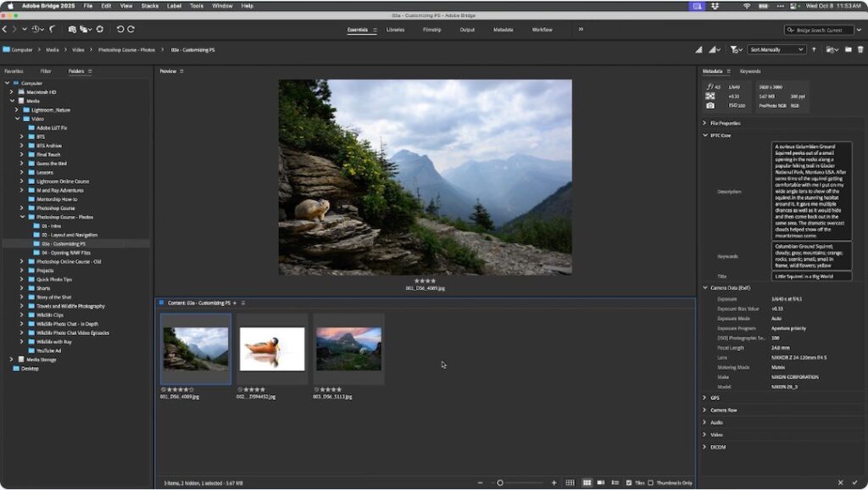Toggle the ascending sort order arrow
Screen dimensions: 868x490
814,49
